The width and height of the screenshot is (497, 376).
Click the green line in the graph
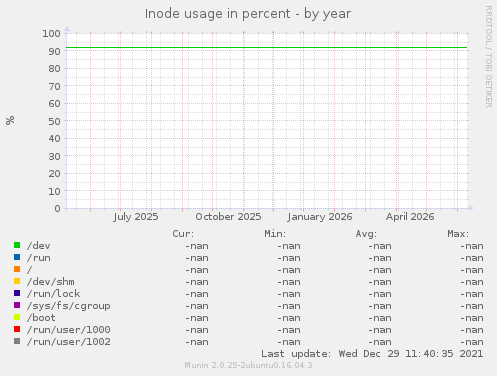(267, 48)
